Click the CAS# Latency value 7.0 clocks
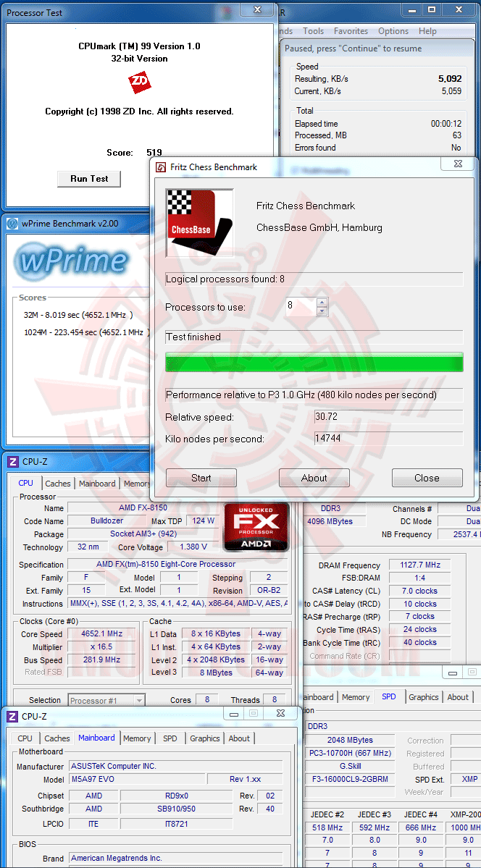 click(419, 591)
